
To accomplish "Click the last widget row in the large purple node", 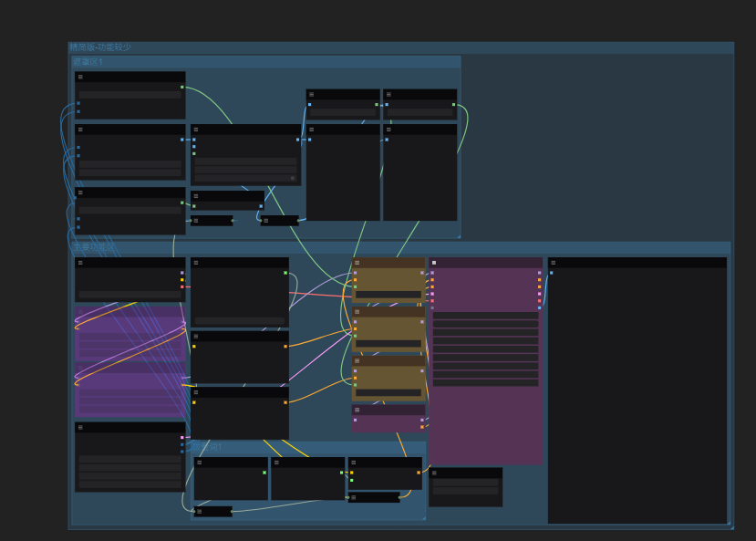I will tap(485, 382).
